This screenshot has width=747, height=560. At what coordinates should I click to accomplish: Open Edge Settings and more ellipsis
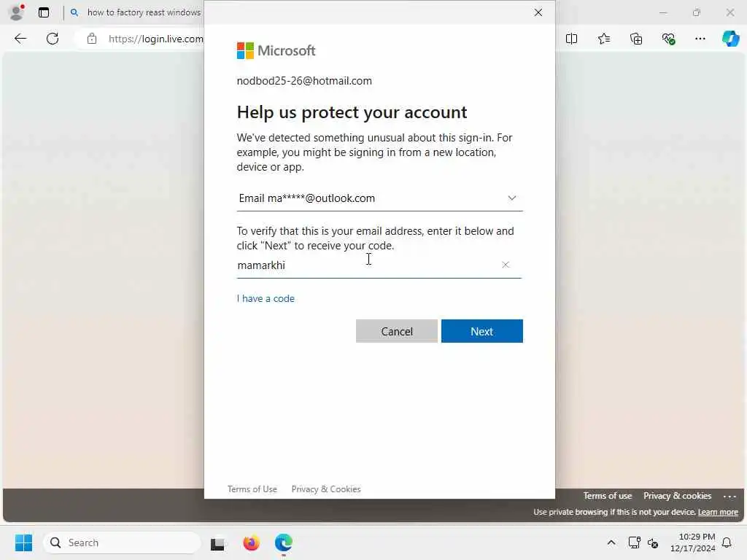[x=700, y=39]
